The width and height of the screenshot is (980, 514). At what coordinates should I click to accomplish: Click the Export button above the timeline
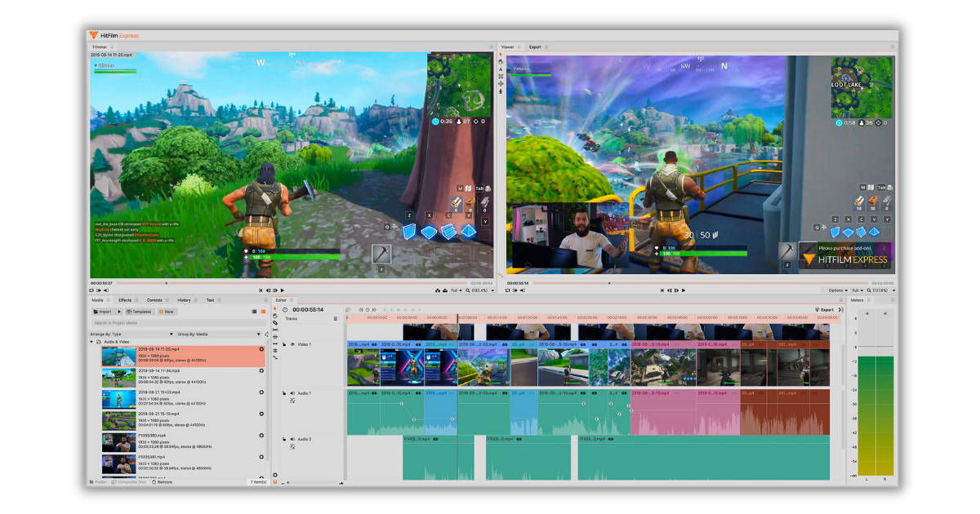pyautogui.click(x=827, y=311)
